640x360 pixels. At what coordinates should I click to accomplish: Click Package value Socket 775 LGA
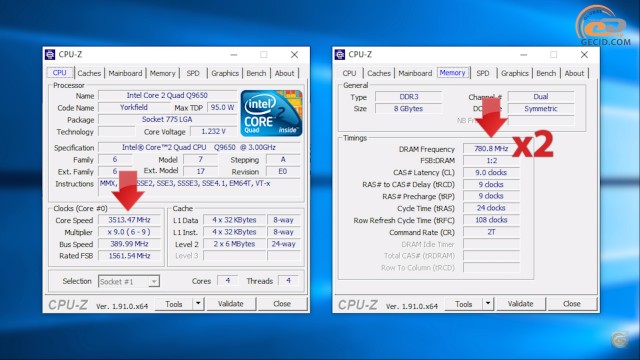(x=167, y=119)
